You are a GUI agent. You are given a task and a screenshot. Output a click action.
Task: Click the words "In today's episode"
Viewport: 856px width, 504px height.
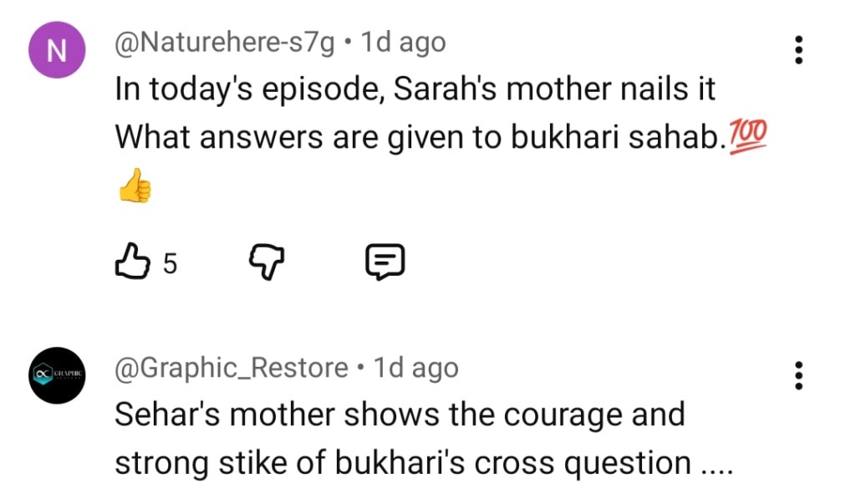(x=247, y=89)
